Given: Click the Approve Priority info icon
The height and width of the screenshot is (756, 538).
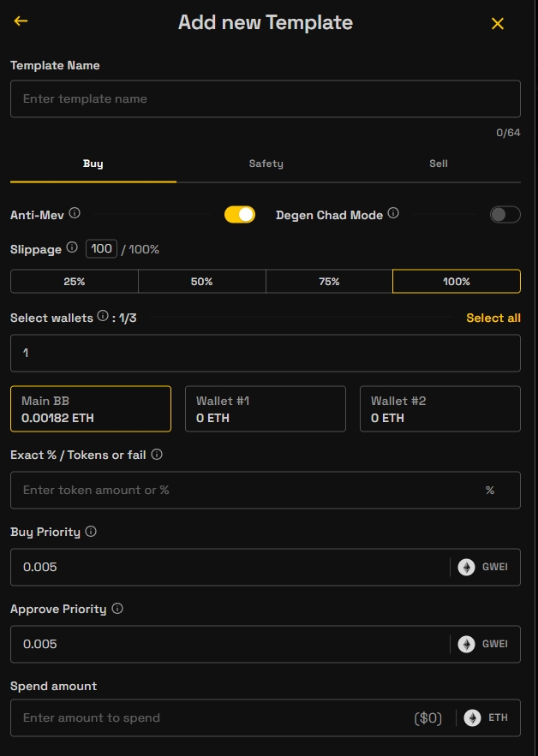Looking at the screenshot, I should pos(117,609).
